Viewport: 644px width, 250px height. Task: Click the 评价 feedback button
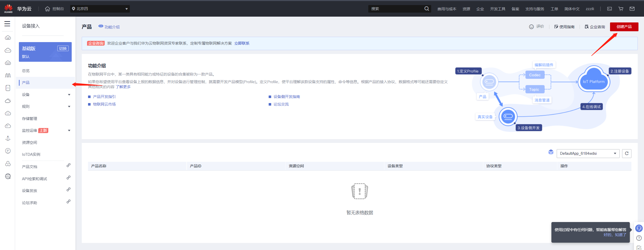pos(537,27)
